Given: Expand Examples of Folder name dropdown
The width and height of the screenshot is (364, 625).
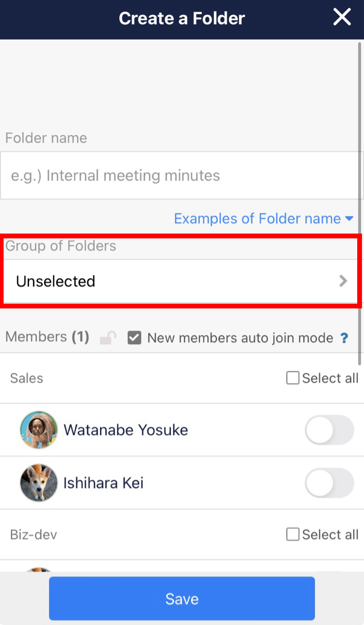Looking at the screenshot, I should click(263, 219).
